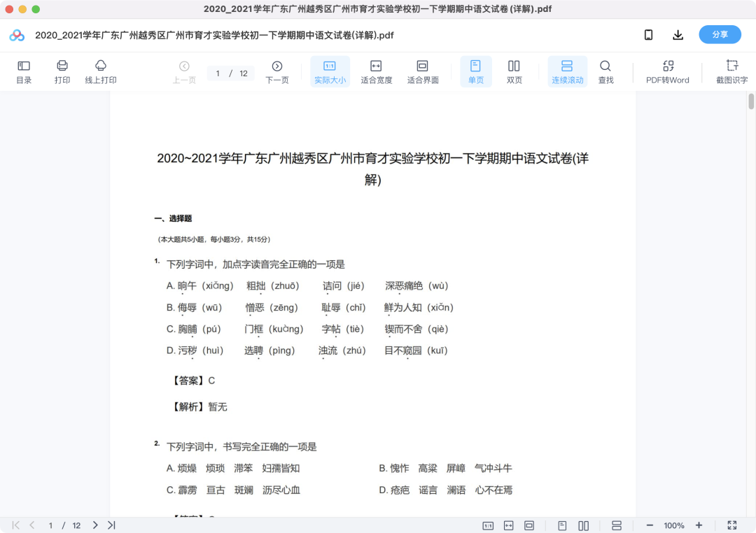Click the 100% zoom level value
The width and height of the screenshot is (756, 533).
pos(674,526)
